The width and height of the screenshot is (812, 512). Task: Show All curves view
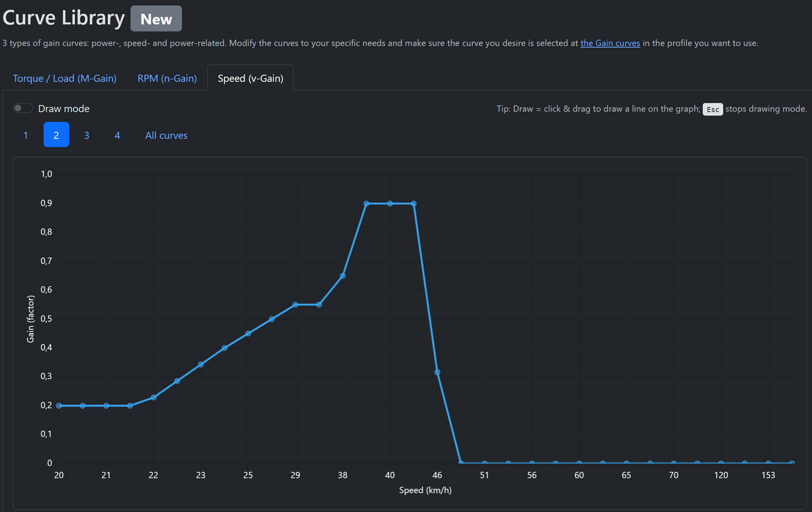[x=166, y=135]
